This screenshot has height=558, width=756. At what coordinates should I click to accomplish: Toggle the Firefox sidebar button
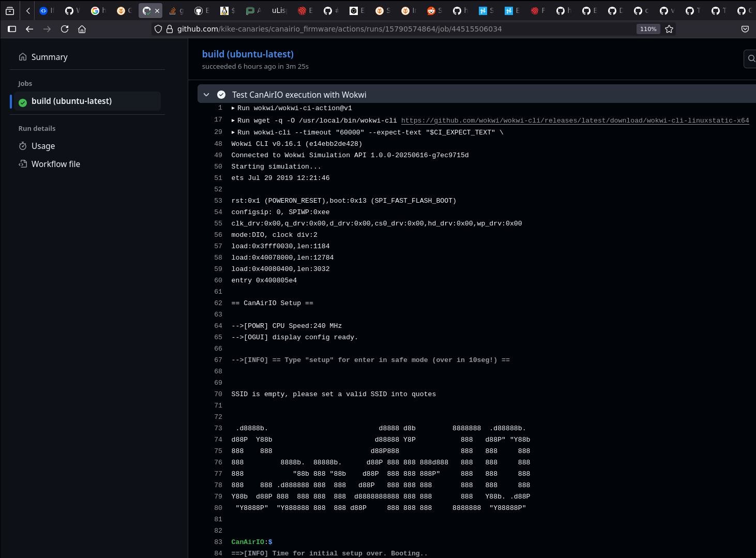click(12, 29)
